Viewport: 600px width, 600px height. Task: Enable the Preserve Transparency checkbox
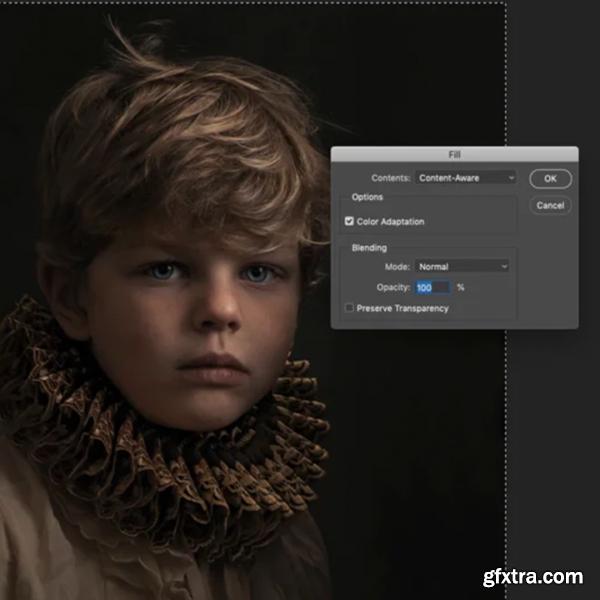(349, 308)
